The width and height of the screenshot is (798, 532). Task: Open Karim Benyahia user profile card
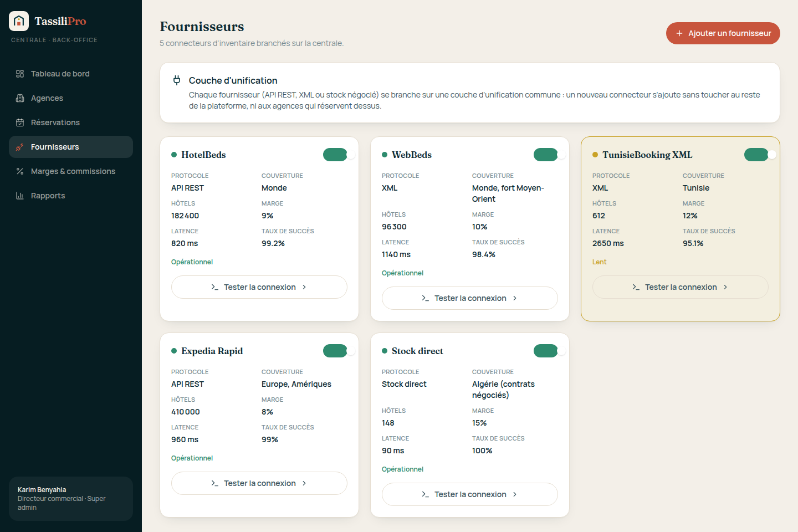(x=71, y=499)
